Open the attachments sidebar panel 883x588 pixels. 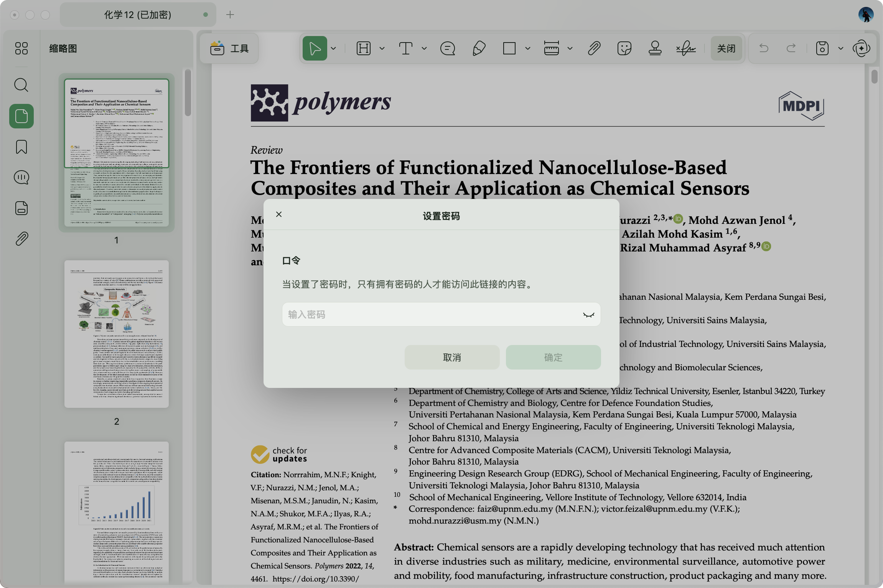(x=21, y=239)
